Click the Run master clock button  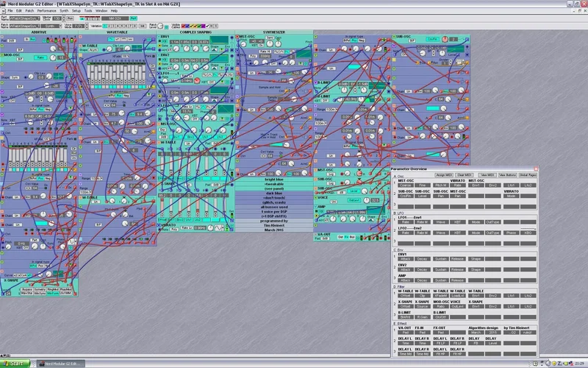71,18
